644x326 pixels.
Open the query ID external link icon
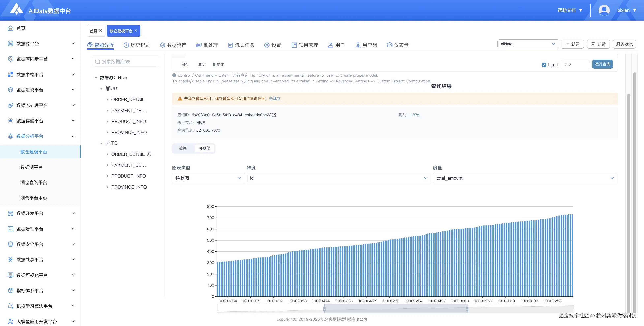274,115
